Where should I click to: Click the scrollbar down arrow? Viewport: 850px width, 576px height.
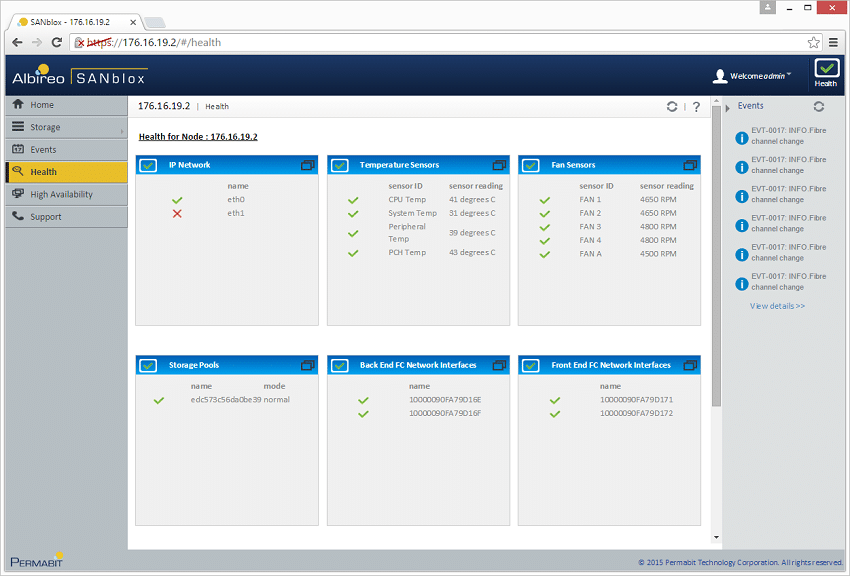pyautogui.click(x=717, y=538)
